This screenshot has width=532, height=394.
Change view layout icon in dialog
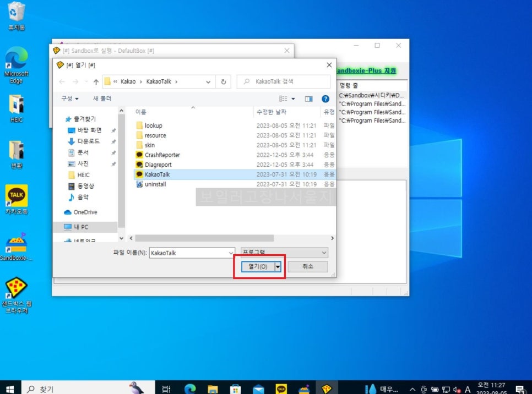point(283,98)
